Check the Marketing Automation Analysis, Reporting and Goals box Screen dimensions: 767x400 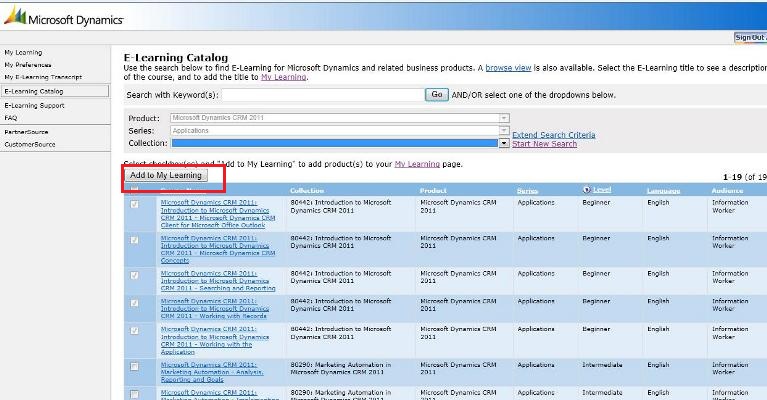coord(134,366)
